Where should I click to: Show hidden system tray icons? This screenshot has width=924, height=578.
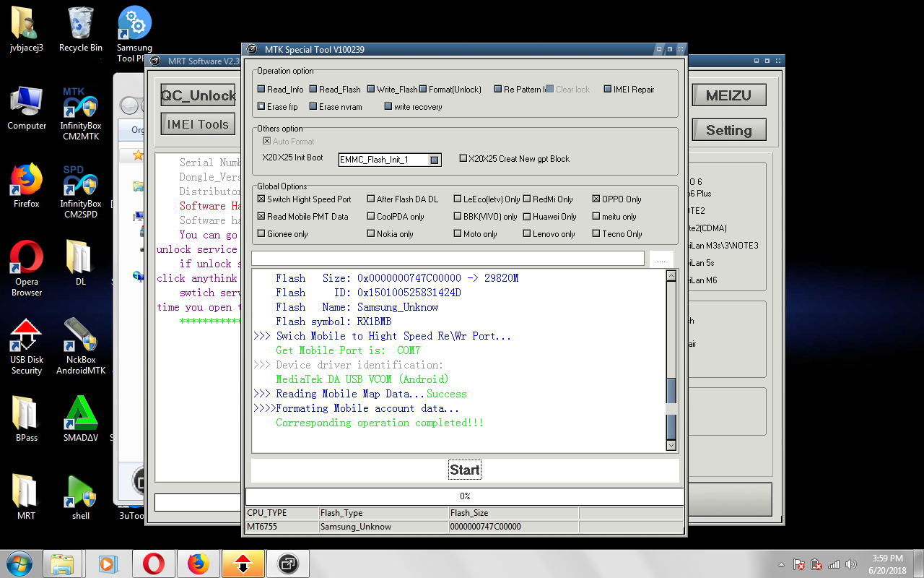(x=782, y=564)
